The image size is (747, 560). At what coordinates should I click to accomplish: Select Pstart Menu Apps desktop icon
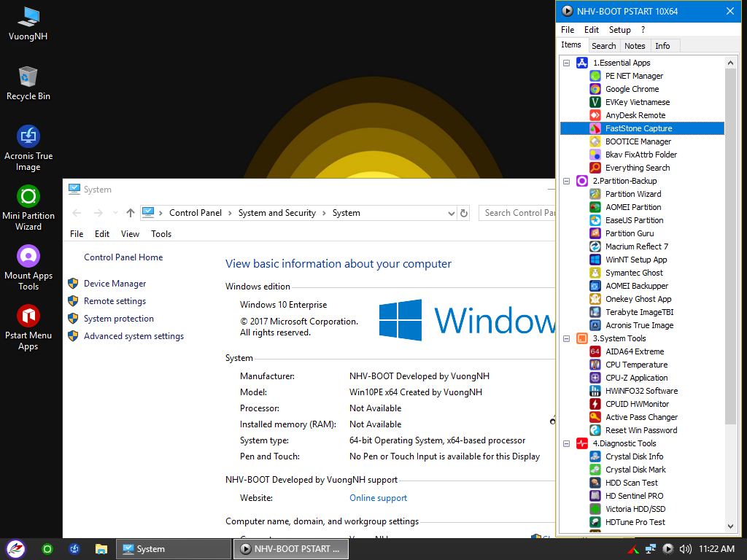(28, 327)
